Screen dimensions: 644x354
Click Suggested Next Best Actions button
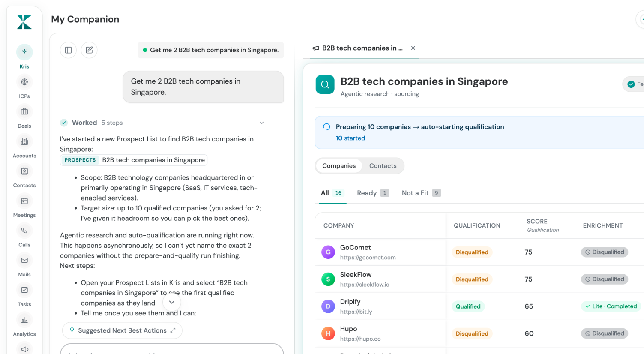point(122,330)
